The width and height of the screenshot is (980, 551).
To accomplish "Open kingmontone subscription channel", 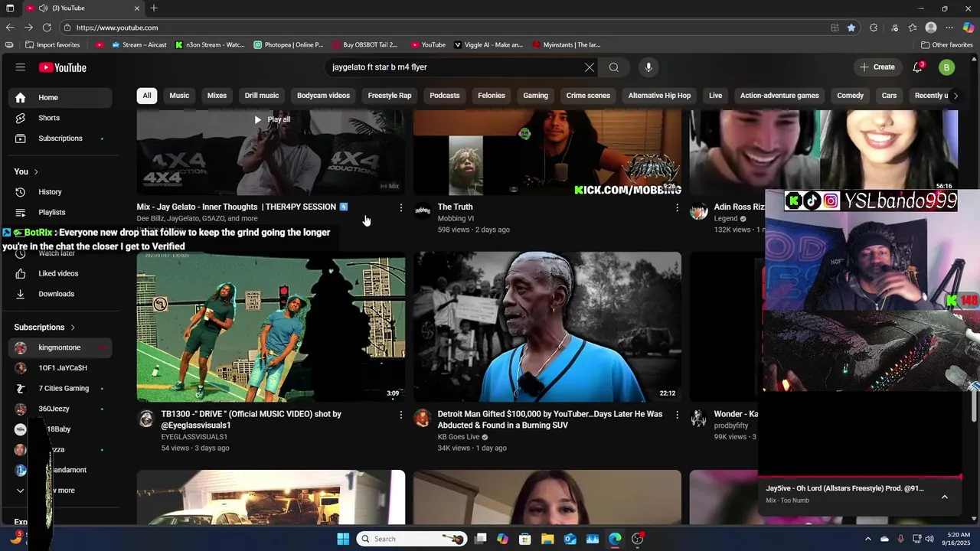I will coord(60,347).
